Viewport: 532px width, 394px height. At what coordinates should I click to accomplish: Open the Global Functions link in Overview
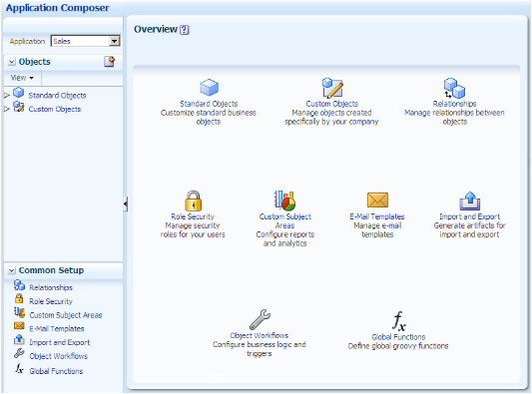coord(398,337)
